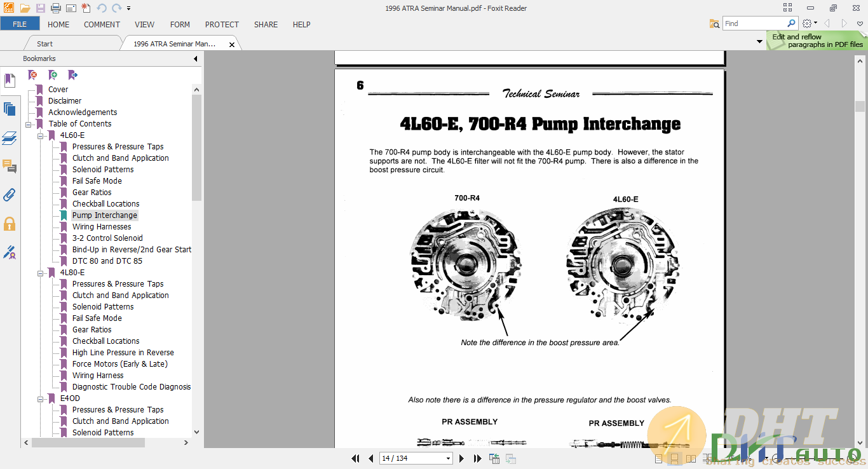Screen dimensions: 868x469
Task: Open the PROTECT ribbon tab
Action: pos(222,24)
